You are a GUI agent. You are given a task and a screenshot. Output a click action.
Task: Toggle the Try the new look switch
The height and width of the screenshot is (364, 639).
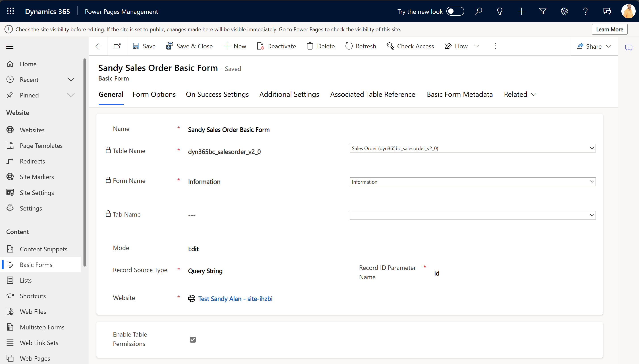[x=455, y=11]
